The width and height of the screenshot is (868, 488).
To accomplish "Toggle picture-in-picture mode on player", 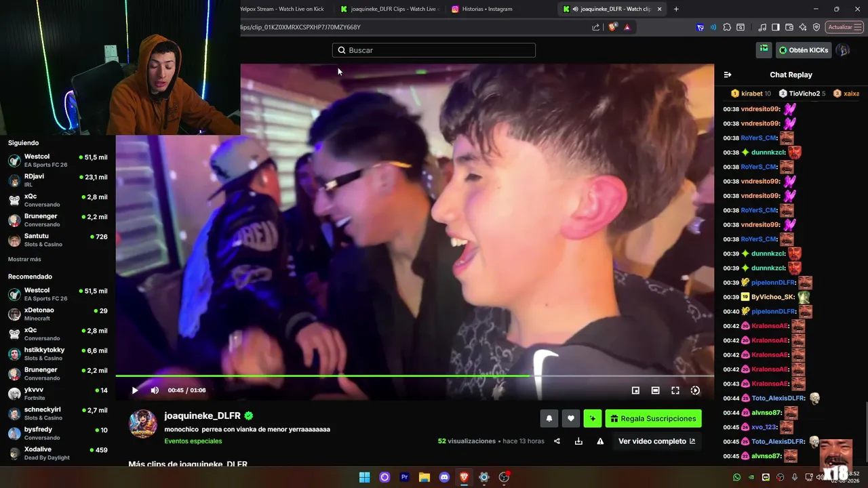I will point(635,390).
